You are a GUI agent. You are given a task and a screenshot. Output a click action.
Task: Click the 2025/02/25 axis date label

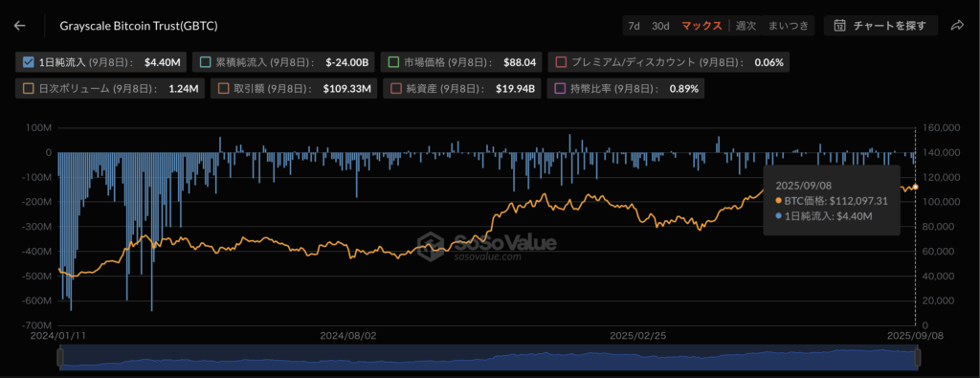pos(638,335)
